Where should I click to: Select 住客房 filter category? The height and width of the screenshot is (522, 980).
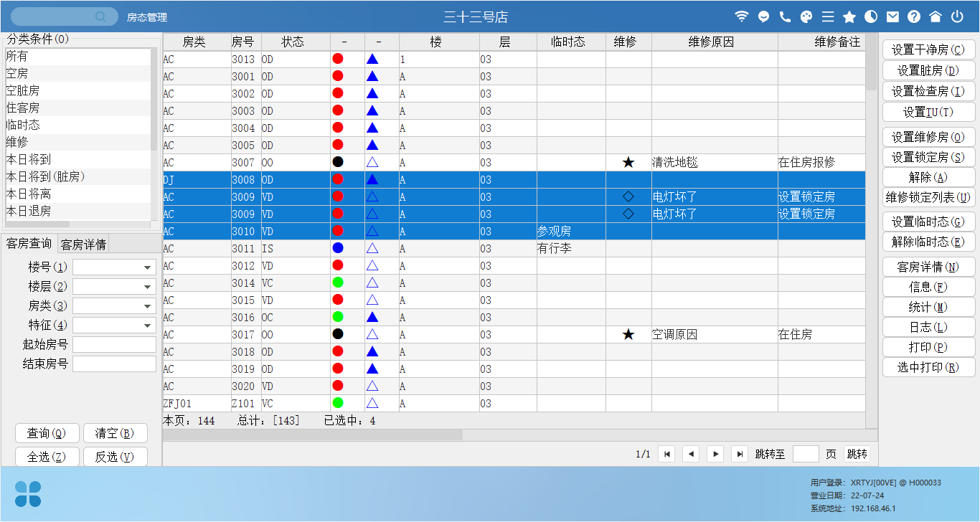pos(77,108)
